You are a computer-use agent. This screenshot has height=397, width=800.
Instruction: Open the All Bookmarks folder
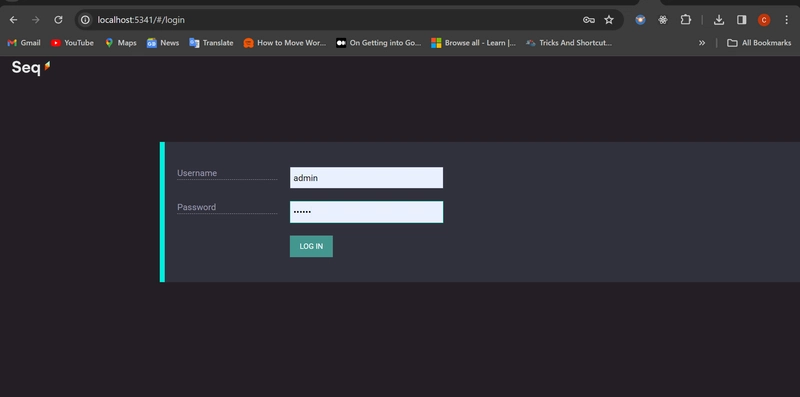(759, 43)
